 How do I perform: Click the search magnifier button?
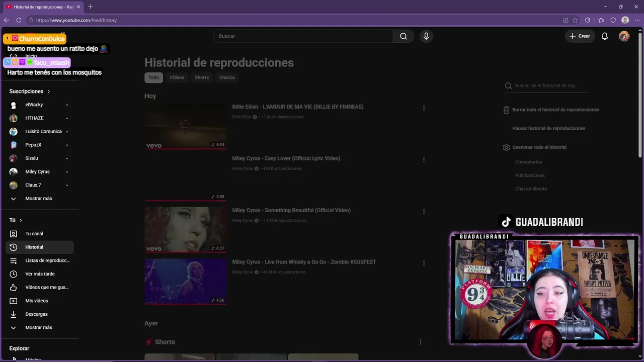tap(404, 36)
